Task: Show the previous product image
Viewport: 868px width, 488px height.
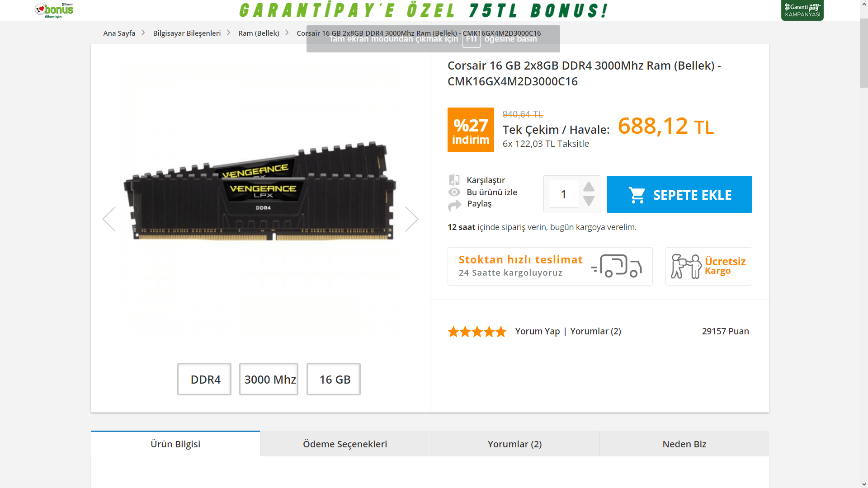Action: [109, 219]
